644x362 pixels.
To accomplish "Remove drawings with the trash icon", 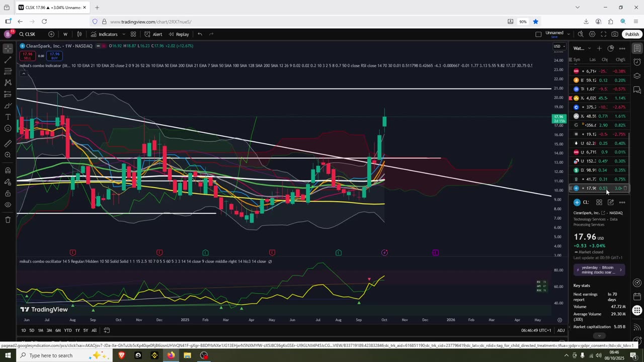I will pyautogui.click(x=8, y=220).
